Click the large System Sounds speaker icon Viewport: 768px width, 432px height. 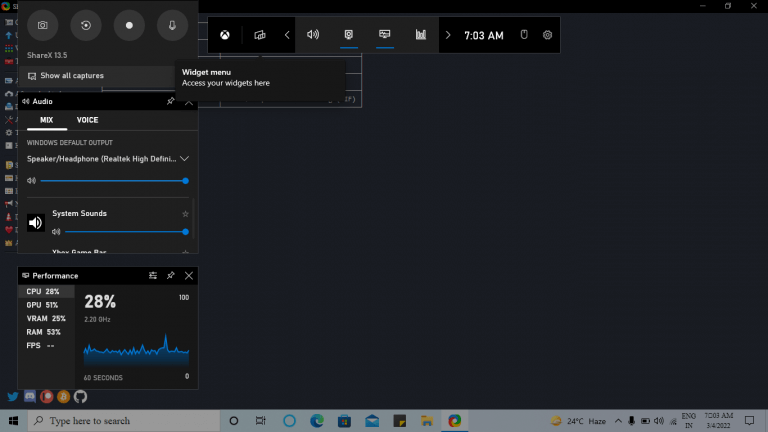pyautogui.click(x=36, y=223)
